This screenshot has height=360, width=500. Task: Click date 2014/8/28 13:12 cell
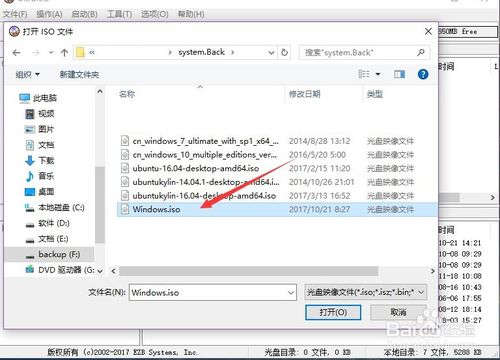319,141
